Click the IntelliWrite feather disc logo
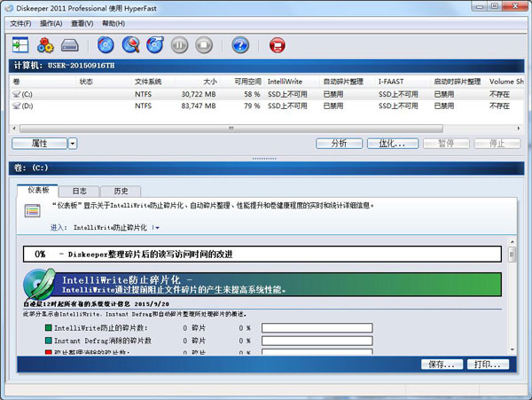532x400 pixels. [39, 285]
